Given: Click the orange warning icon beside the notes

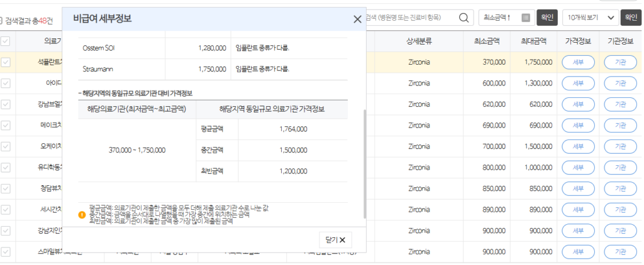Looking at the screenshot, I should point(82,215).
